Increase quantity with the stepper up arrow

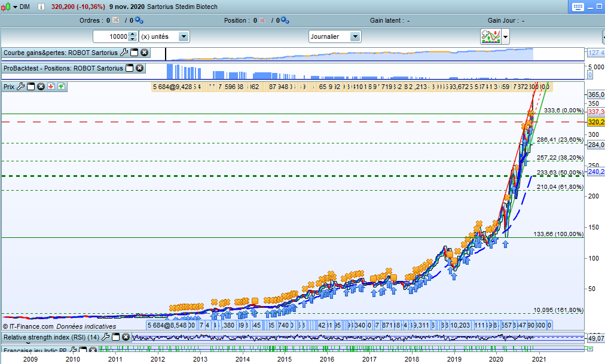pyautogui.click(x=133, y=34)
